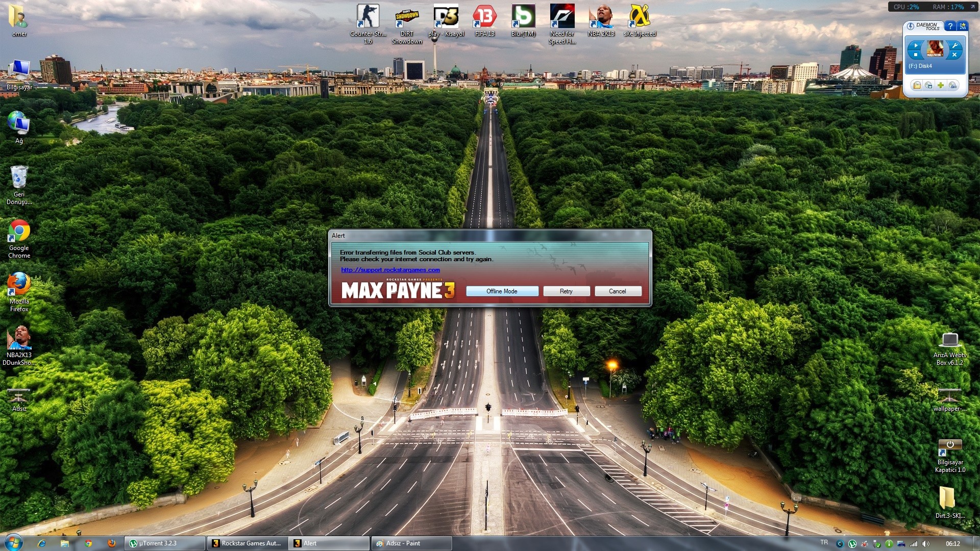This screenshot has width=980, height=551.
Task: Click the Daemon Tools RSS star tab
Action: tap(963, 26)
